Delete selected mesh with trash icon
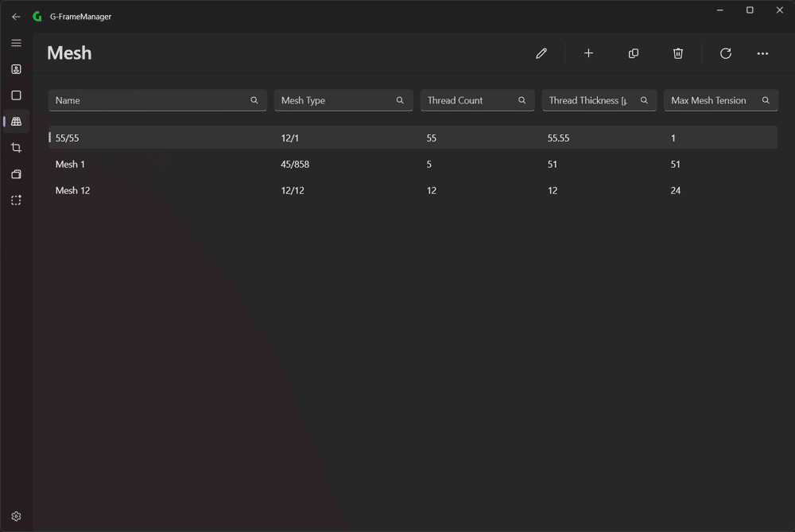The height and width of the screenshot is (532, 795). click(678, 53)
